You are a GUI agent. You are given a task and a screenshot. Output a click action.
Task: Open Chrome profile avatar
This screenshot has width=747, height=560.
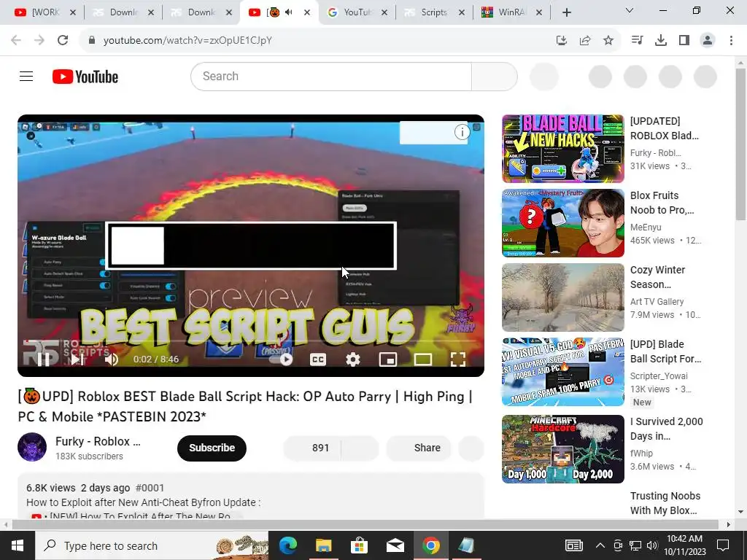(x=708, y=40)
